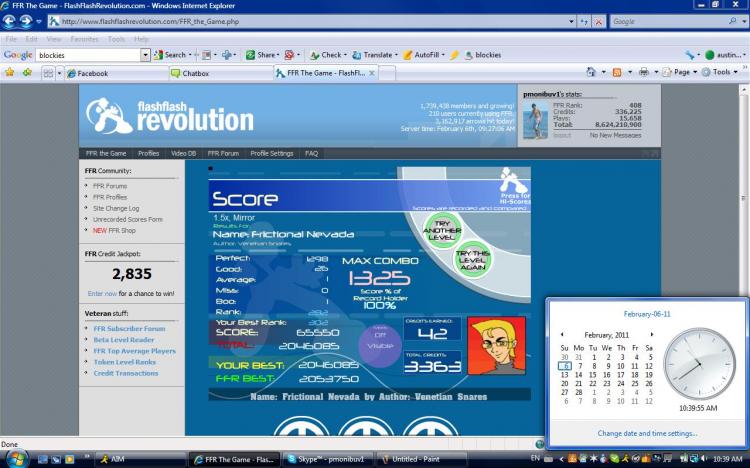Viewport: 750px width, 468px height.
Task: Click the search magnifier in Google search box
Action: pos(732,22)
